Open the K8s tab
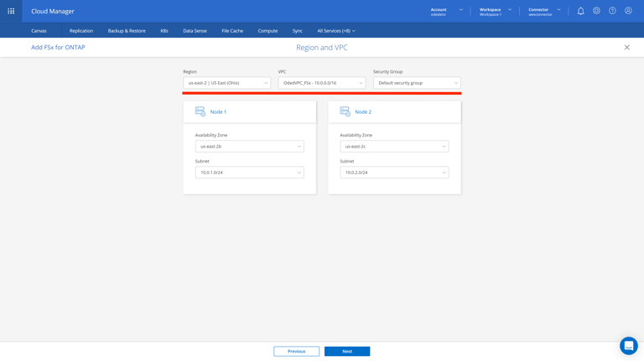This screenshot has width=644, height=361. (x=164, y=31)
